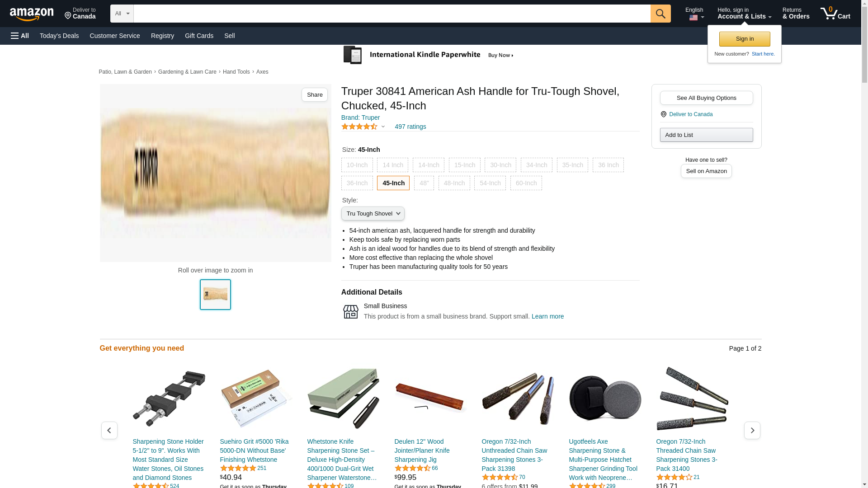
Task: Select the product image thumbnail
Action: (x=215, y=295)
